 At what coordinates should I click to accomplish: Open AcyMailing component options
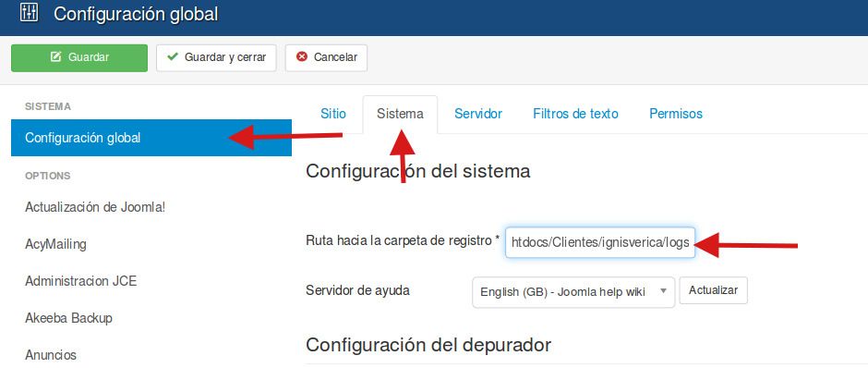point(55,244)
